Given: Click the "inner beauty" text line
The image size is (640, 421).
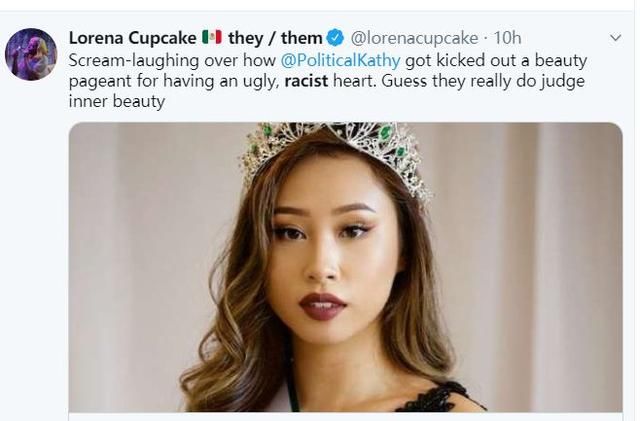Looking at the screenshot, I should click(x=116, y=102).
